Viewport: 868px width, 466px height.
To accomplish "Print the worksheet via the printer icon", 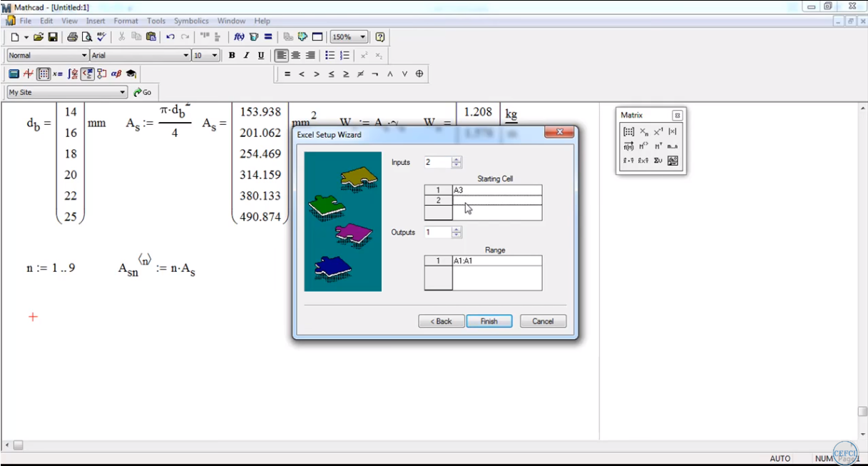I will (x=72, y=37).
